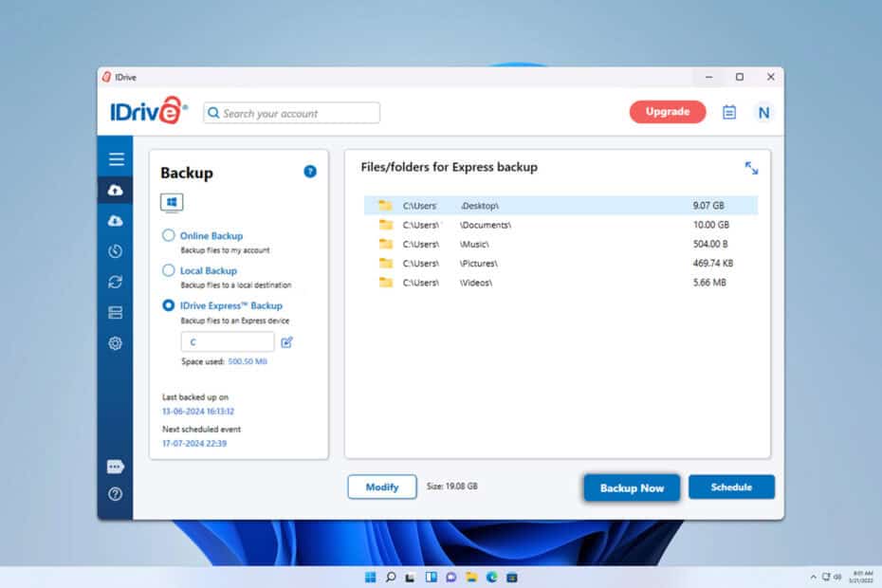882x588 pixels.
Task: Select the Windows computer icon under Backup
Action: (172, 202)
